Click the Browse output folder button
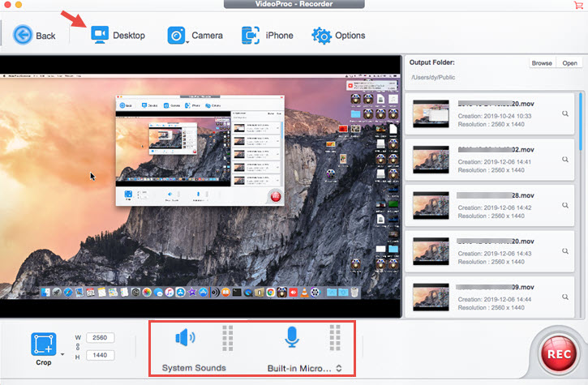 pyautogui.click(x=542, y=63)
